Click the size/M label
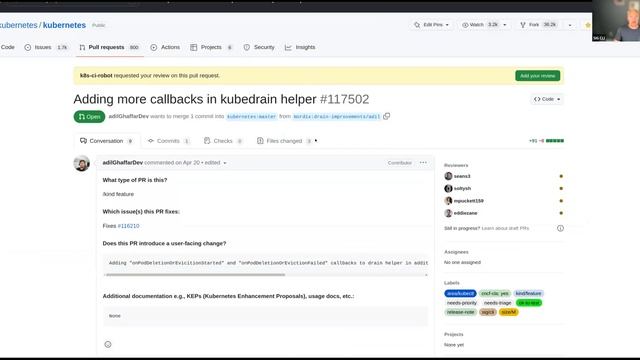Image resolution: width=640 pixels, height=360 pixels. (x=509, y=312)
